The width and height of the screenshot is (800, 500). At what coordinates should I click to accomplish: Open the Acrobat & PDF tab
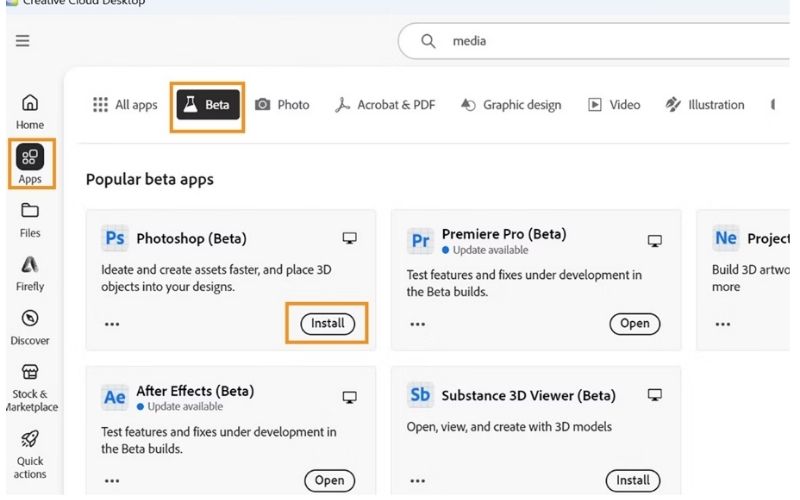385,105
